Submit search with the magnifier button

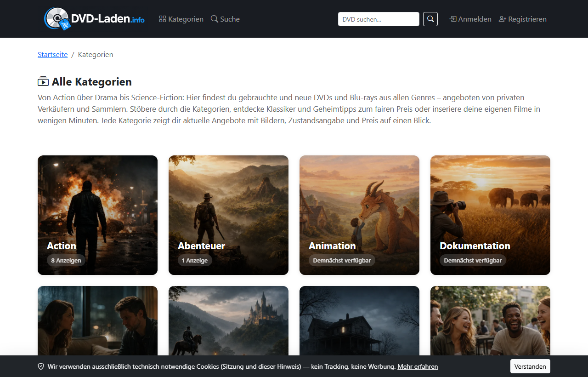tap(430, 19)
